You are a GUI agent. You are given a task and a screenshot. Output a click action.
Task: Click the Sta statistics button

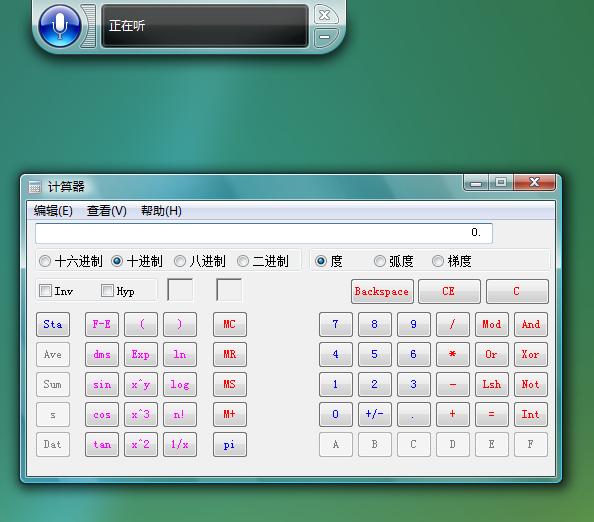point(53,324)
